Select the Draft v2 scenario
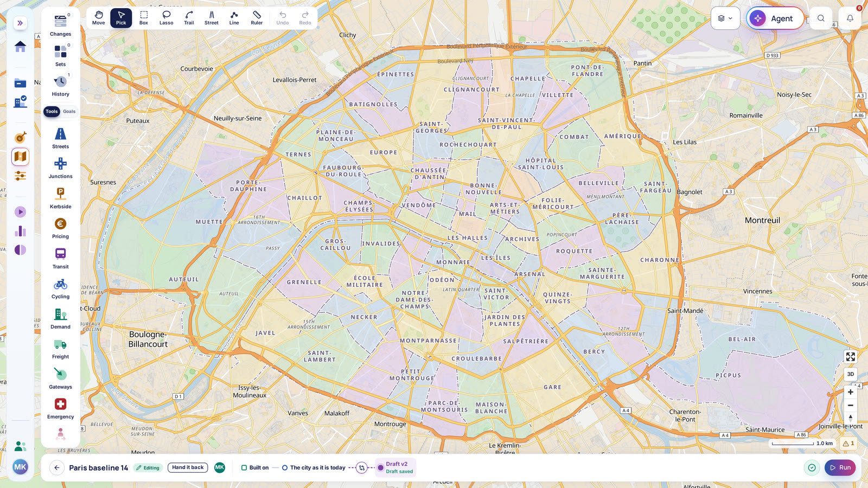This screenshot has height=488, width=868. 395,467
